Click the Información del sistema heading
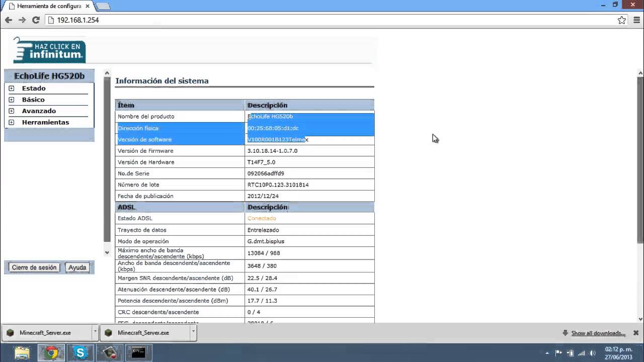Image resolution: width=644 pixels, height=362 pixels. (162, 80)
